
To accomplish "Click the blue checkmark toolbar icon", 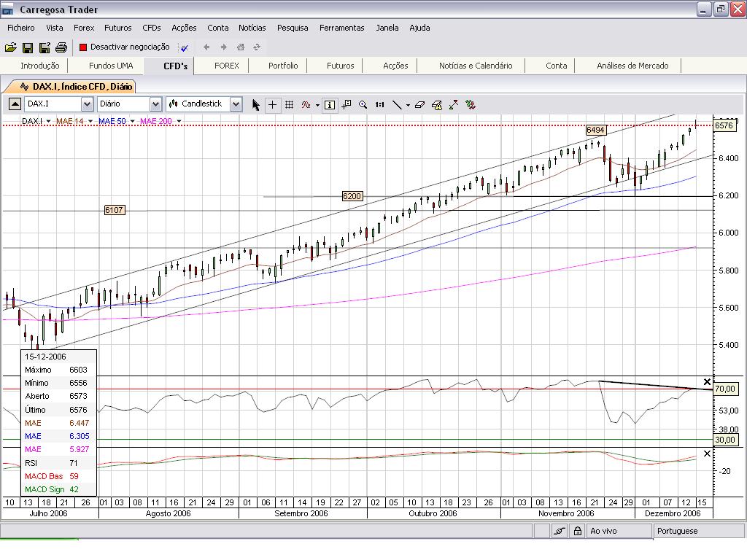I will click(184, 47).
